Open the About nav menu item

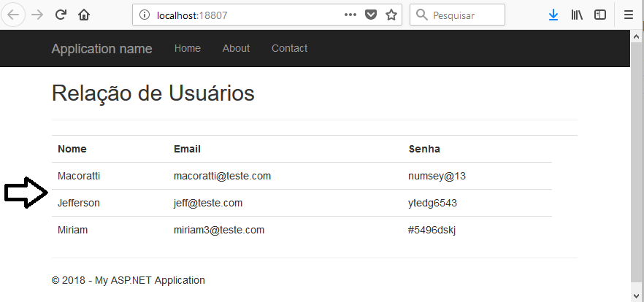[236, 48]
